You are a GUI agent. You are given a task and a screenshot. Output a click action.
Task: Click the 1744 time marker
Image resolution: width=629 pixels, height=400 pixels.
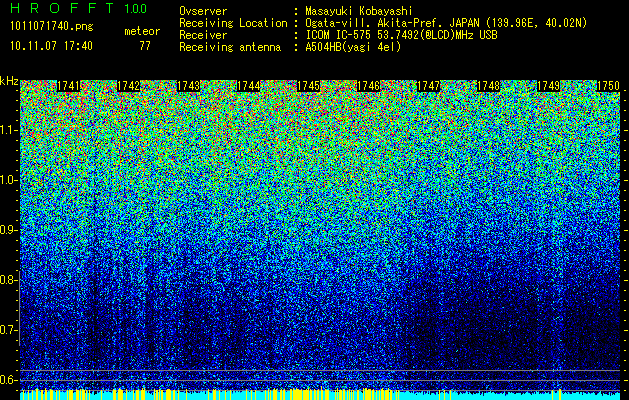249,86
